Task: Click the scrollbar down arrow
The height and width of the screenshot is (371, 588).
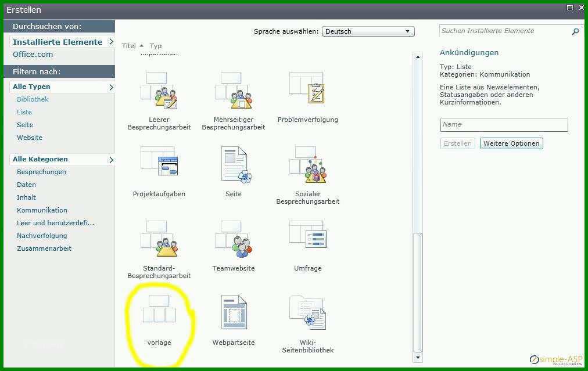Action: (x=417, y=358)
